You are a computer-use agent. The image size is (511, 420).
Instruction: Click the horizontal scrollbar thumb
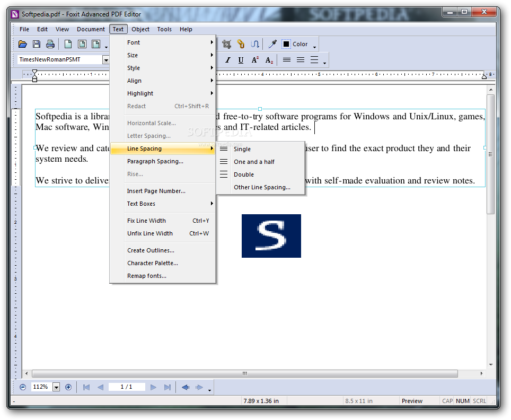[x=245, y=373]
